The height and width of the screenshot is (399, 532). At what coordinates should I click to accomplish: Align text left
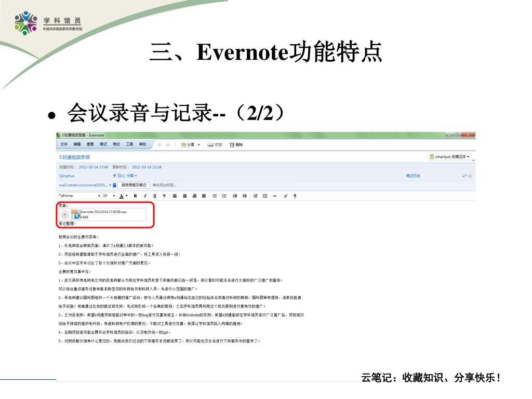(x=175, y=196)
